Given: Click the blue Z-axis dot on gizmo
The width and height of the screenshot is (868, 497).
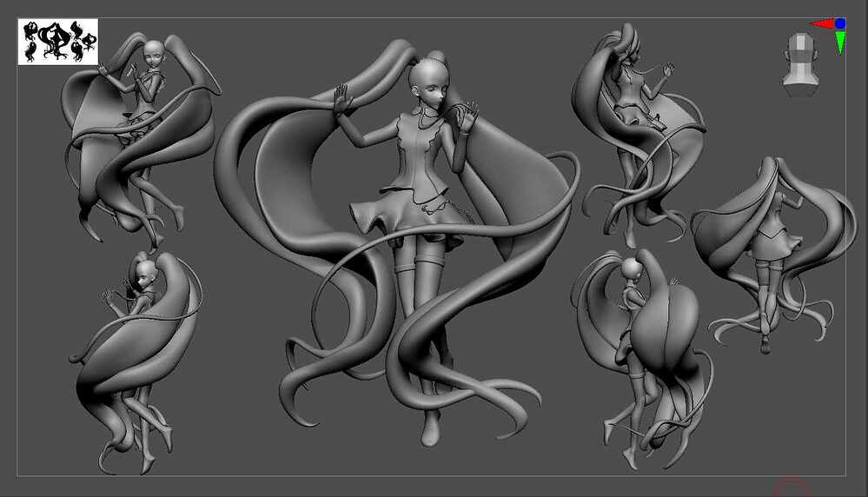Looking at the screenshot, I should [840, 23].
